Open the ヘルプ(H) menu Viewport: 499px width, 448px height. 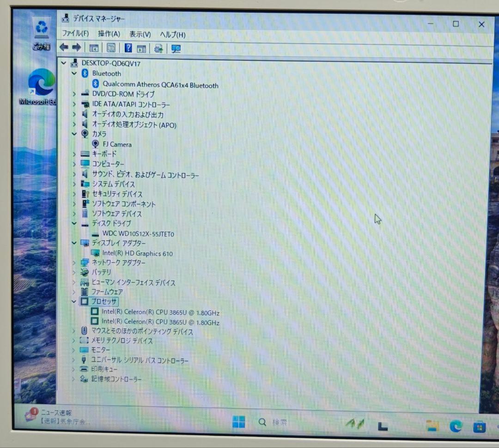pos(172,34)
